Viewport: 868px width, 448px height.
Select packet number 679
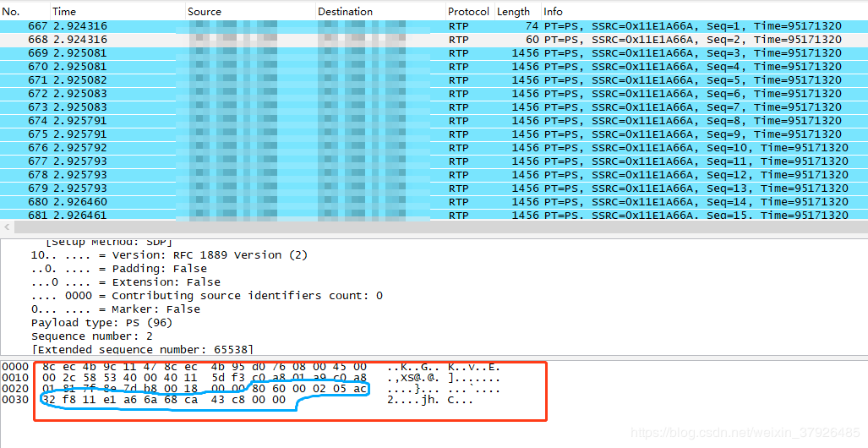pos(434,188)
